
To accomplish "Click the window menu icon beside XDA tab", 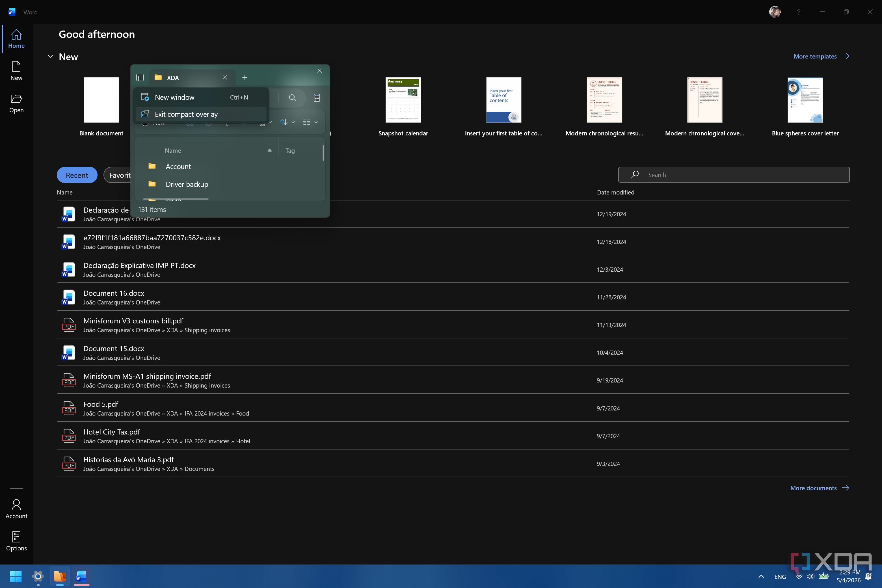I will (x=140, y=78).
